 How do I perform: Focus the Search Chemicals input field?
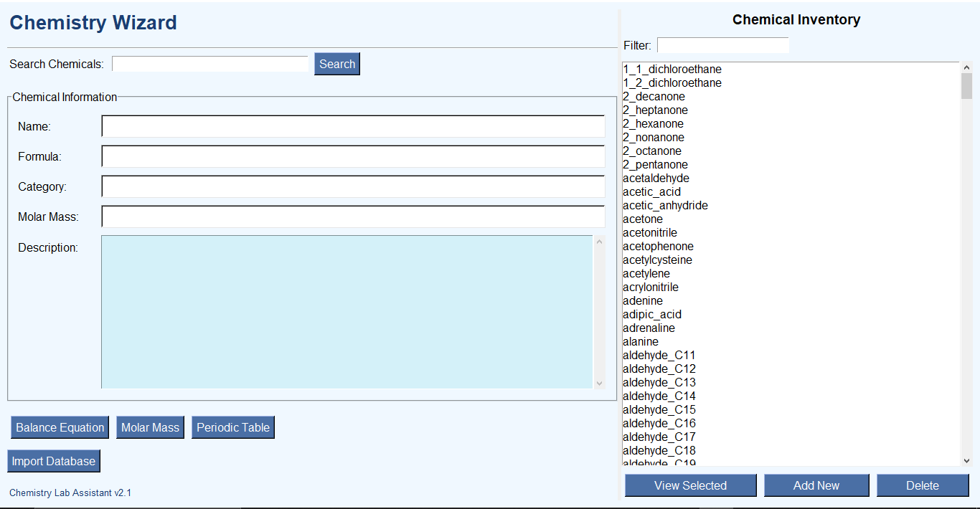coord(210,64)
